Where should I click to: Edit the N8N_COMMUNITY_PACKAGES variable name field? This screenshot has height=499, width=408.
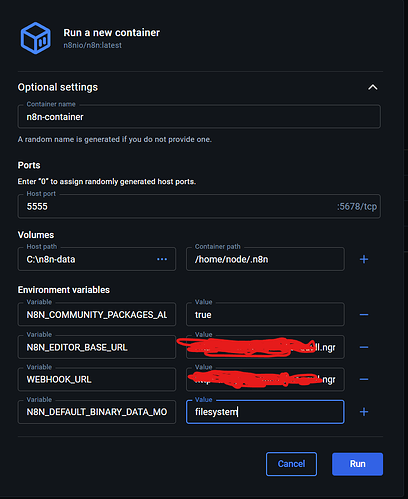point(97,314)
